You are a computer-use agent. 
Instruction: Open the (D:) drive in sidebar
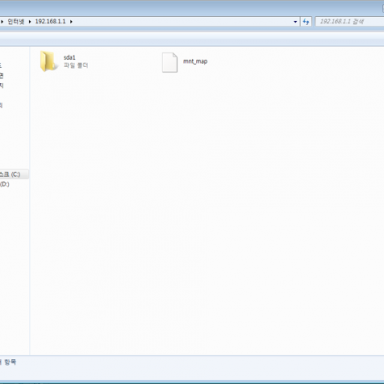5,184
